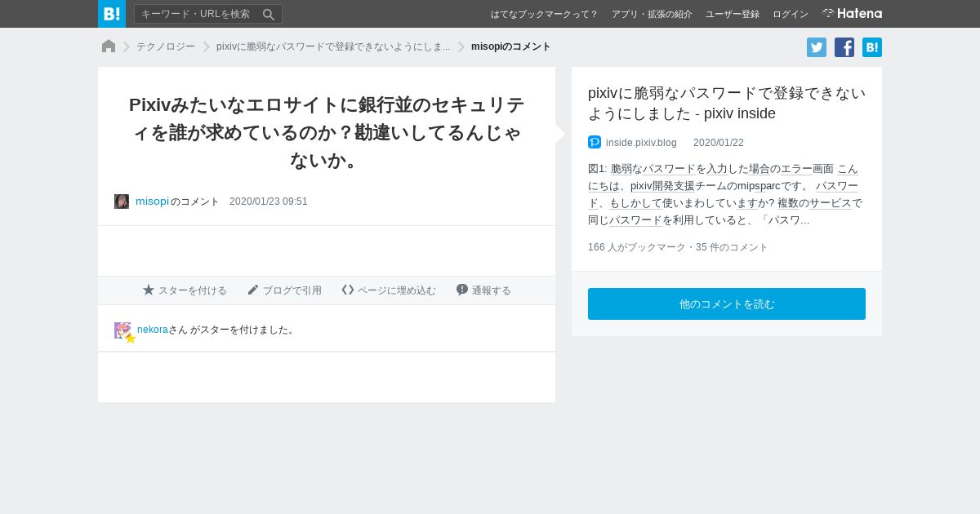The image size is (980, 514).
Task: Click the Hatena Bookmark B! logo
Action: pos(112,14)
